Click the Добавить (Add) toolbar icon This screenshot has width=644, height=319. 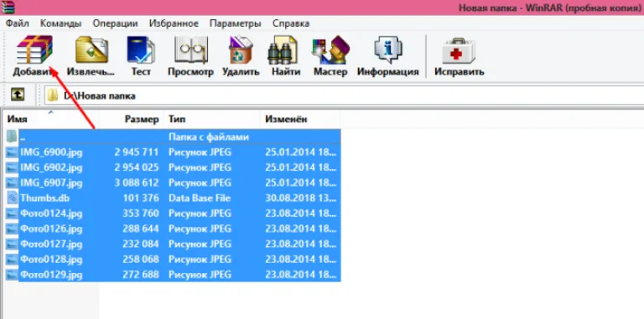tap(34, 49)
